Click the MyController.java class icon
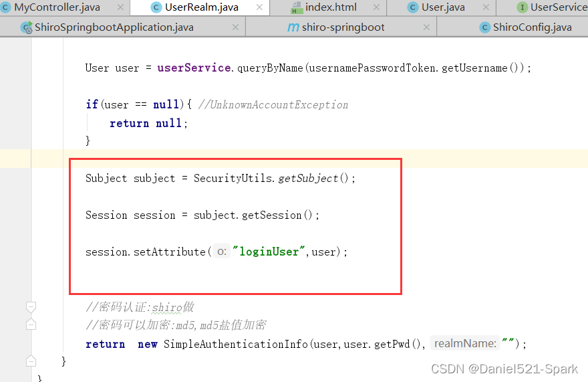The image size is (588, 382). [x=5, y=7]
